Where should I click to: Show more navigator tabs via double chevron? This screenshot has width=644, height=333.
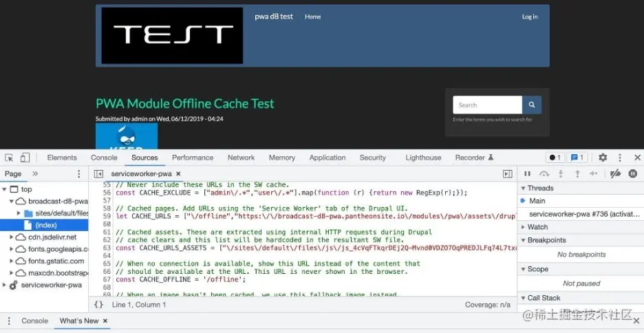point(35,173)
